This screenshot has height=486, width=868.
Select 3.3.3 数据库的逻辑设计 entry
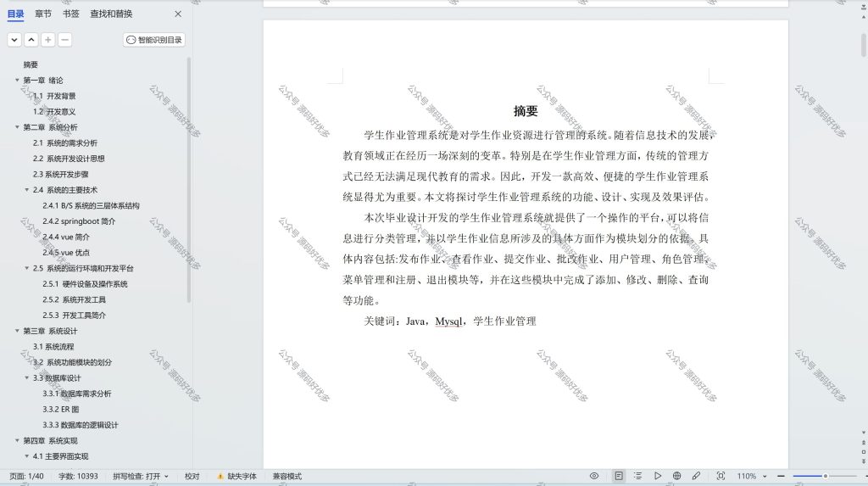pyautogui.click(x=81, y=425)
